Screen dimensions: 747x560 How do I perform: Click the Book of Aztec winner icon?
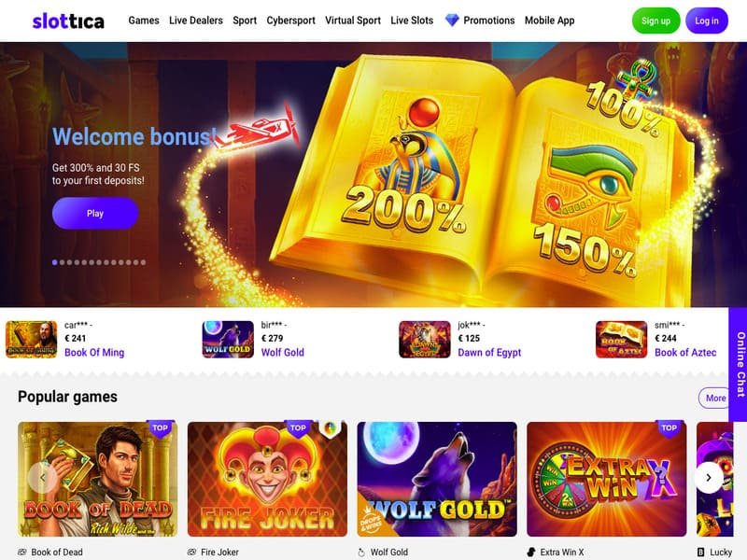(621, 339)
